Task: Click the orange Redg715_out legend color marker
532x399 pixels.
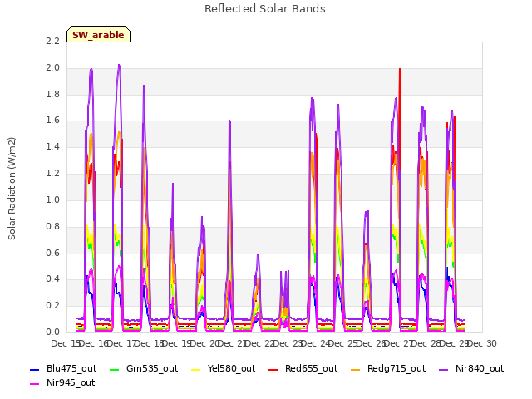Action: click(356, 369)
